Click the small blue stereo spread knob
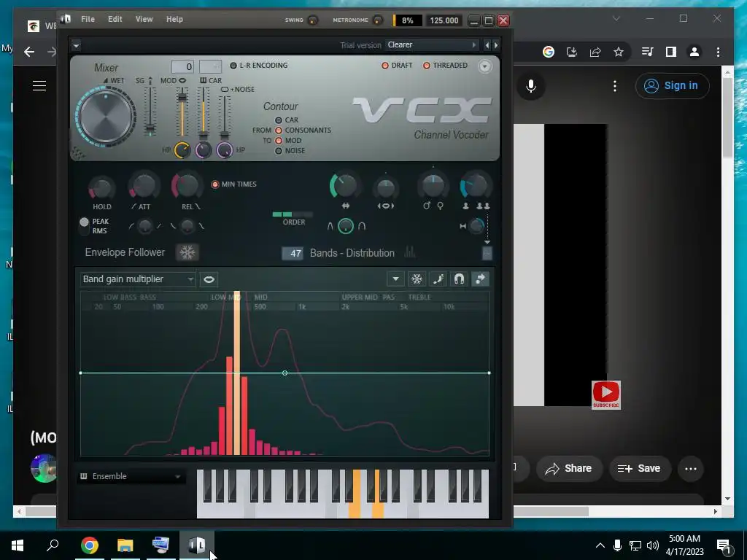Screen dimensions: 747x560 [x=476, y=226]
